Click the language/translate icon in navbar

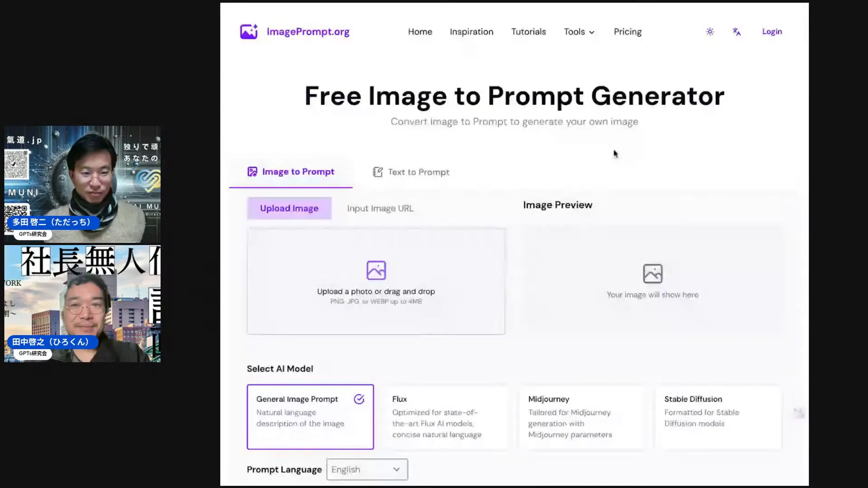(x=736, y=32)
